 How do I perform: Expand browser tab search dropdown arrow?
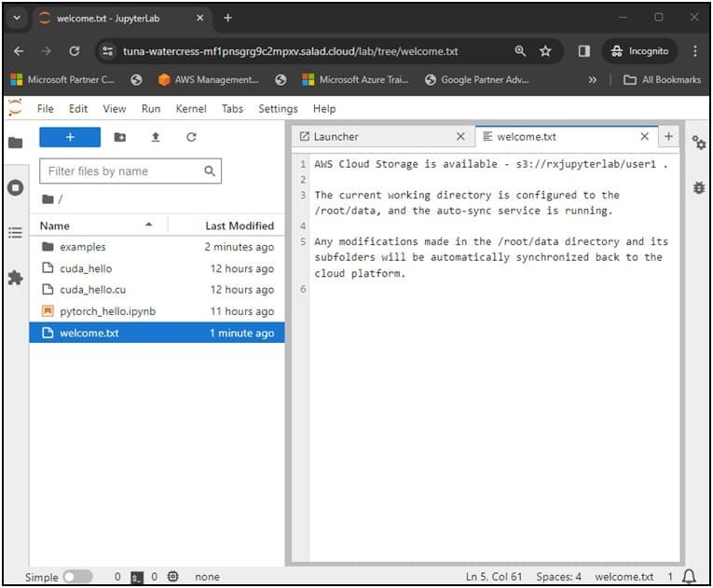click(17, 18)
